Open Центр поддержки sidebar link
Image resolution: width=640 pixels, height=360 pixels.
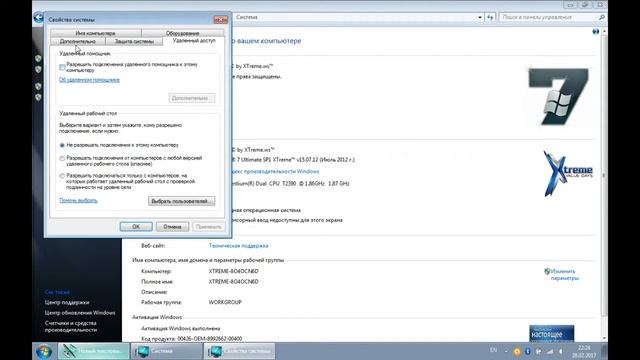click(x=67, y=302)
